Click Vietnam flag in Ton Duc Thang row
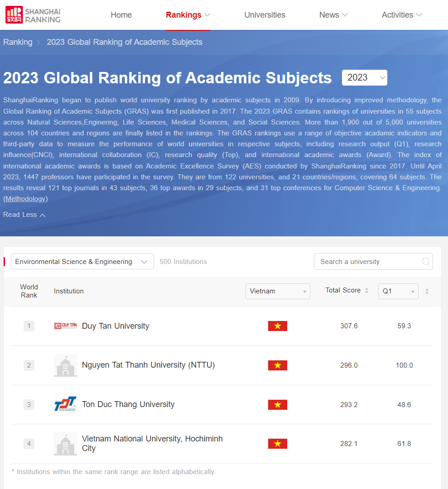This screenshot has width=448, height=489. [x=278, y=404]
